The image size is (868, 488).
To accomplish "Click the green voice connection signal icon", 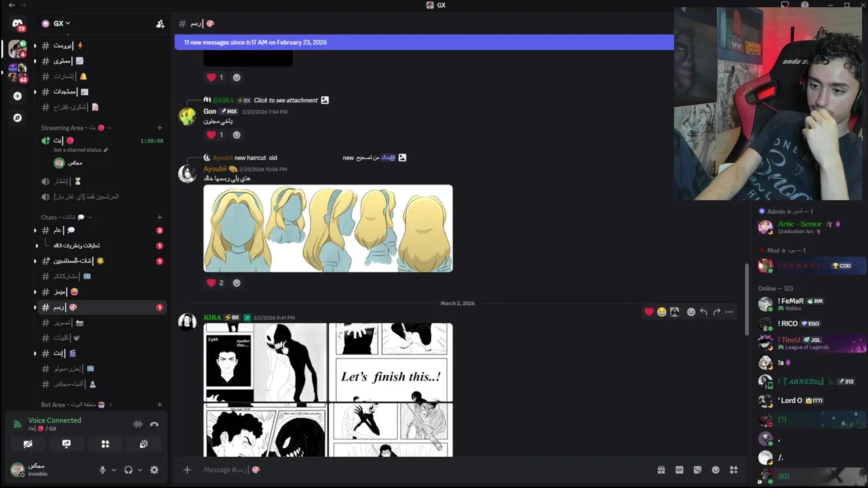I will pos(18,424).
